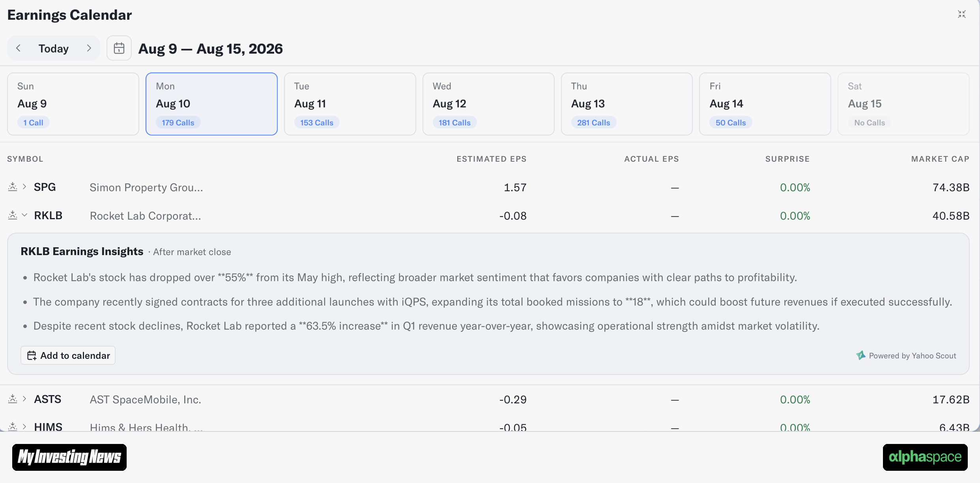Open the alphaspace logo link

(925, 457)
